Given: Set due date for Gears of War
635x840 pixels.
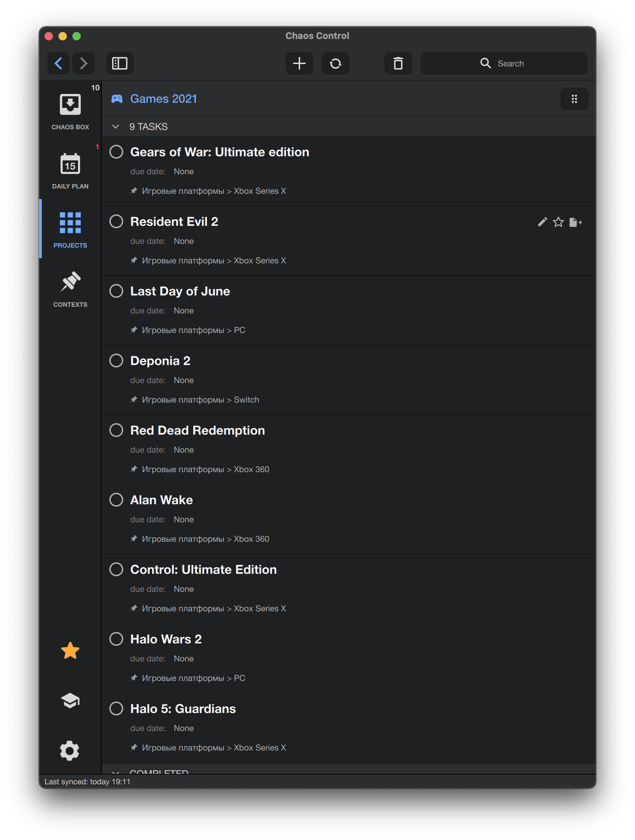Looking at the screenshot, I should [x=184, y=171].
